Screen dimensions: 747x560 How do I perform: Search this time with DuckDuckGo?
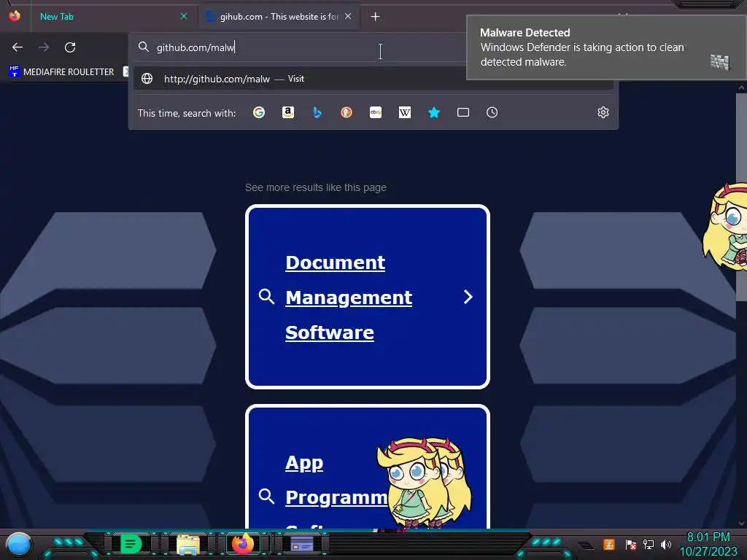(347, 112)
